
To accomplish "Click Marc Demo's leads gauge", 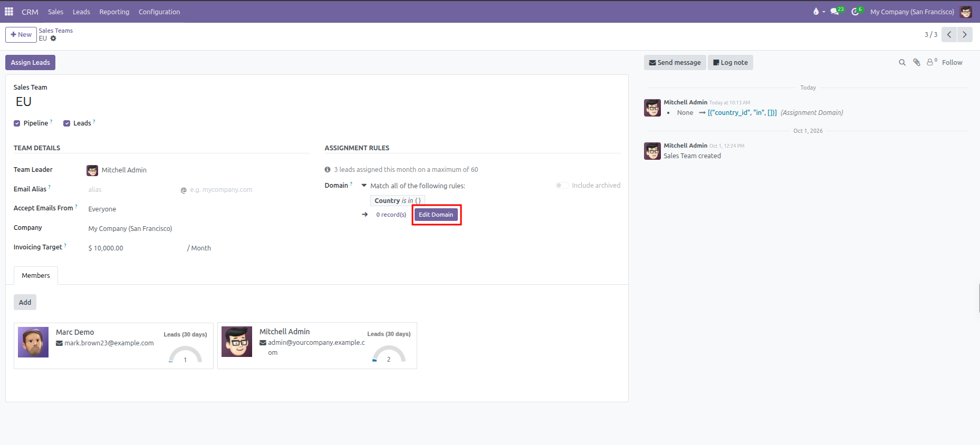I will [x=185, y=354].
